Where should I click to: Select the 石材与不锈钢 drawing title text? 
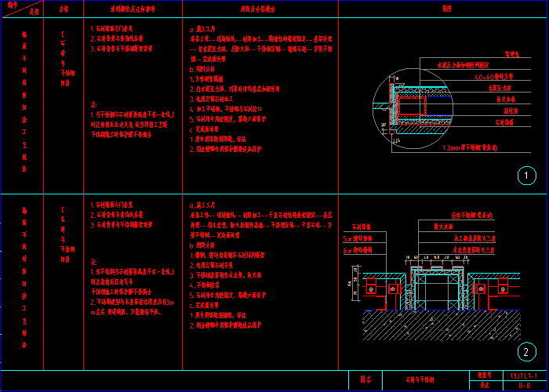tap(420, 380)
